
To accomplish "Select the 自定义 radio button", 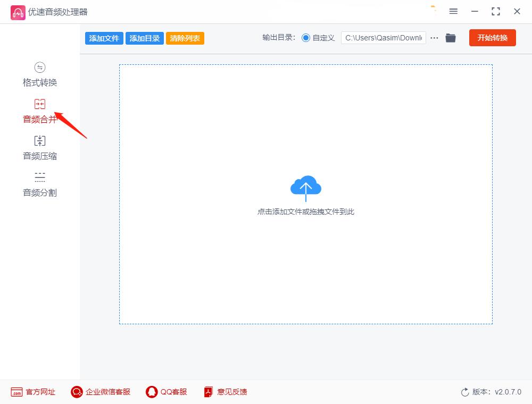I will (x=306, y=38).
